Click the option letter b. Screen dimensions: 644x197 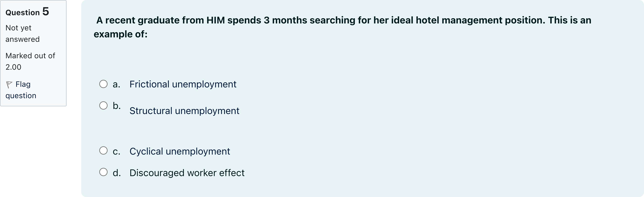tap(116, 106)
